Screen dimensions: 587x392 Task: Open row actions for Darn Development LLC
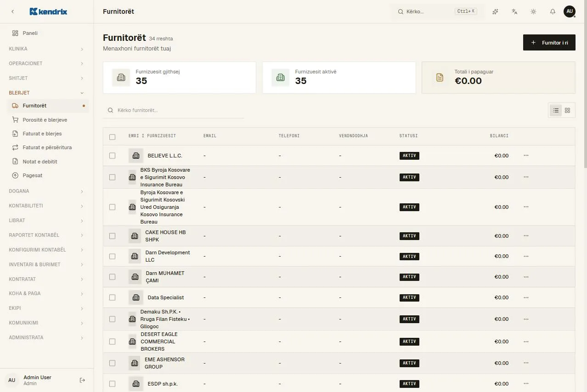pyautogui.click(x=526, y=257)
